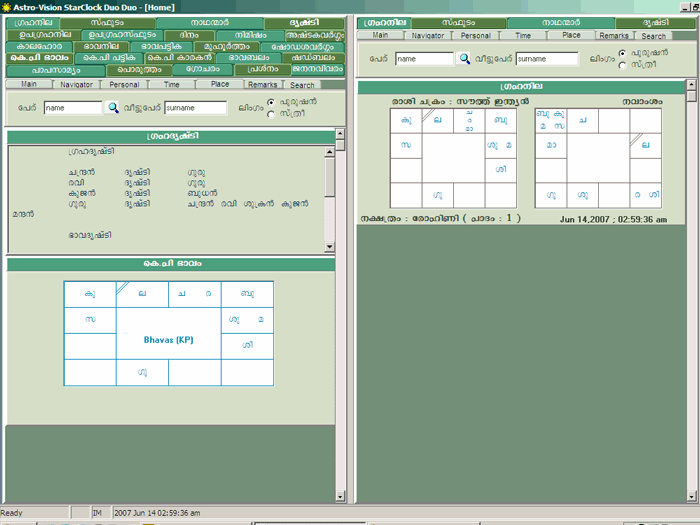Viewport: 700px width, 525px height.
Task: Click the ഭാവബലം button
Action: [x=249, y=58]
